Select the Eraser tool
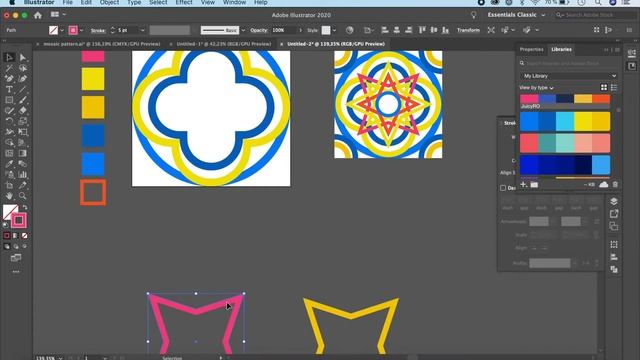Image resolution: width=640 pixels, height=360 pixels. tap(23, 111)
